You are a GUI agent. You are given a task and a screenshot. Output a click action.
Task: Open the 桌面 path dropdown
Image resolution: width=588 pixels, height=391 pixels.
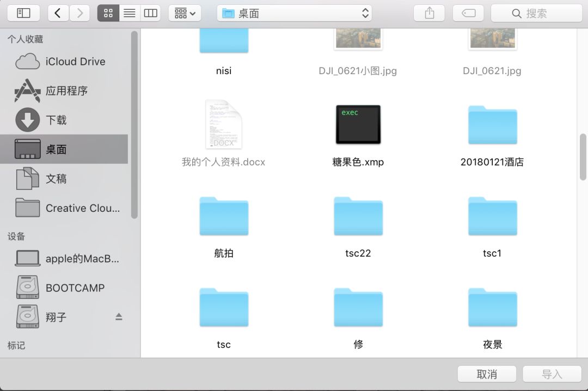pos(294,13)
